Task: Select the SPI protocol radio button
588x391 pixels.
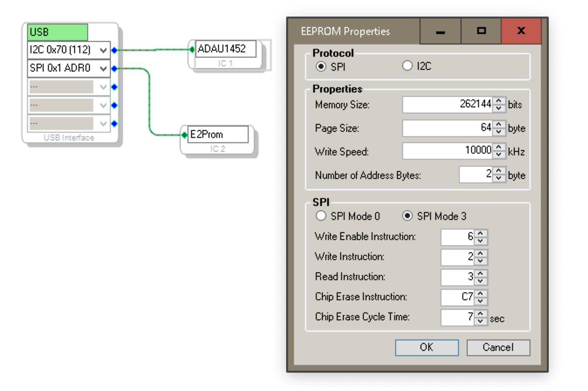Action: point(321,66)
